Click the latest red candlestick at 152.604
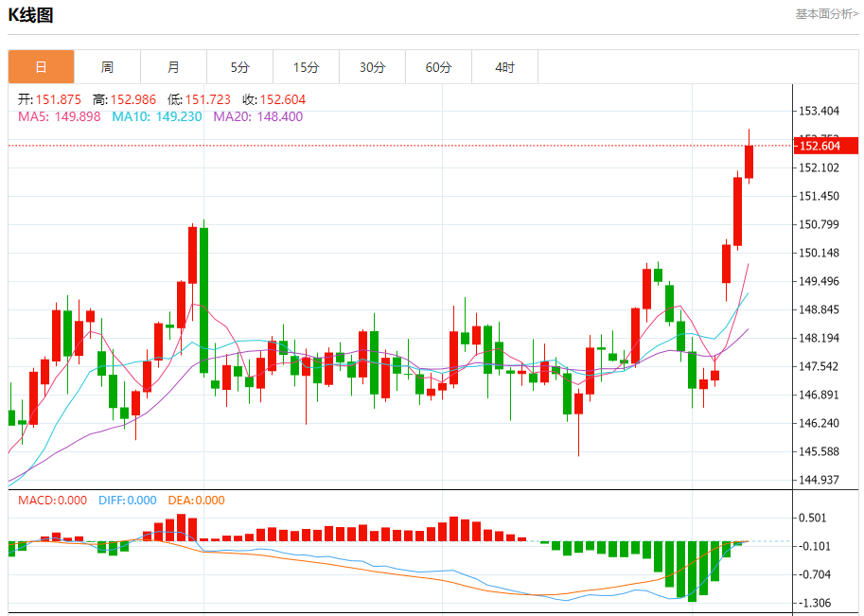This screenshot has height=616, width=864. tap(749, 162)
